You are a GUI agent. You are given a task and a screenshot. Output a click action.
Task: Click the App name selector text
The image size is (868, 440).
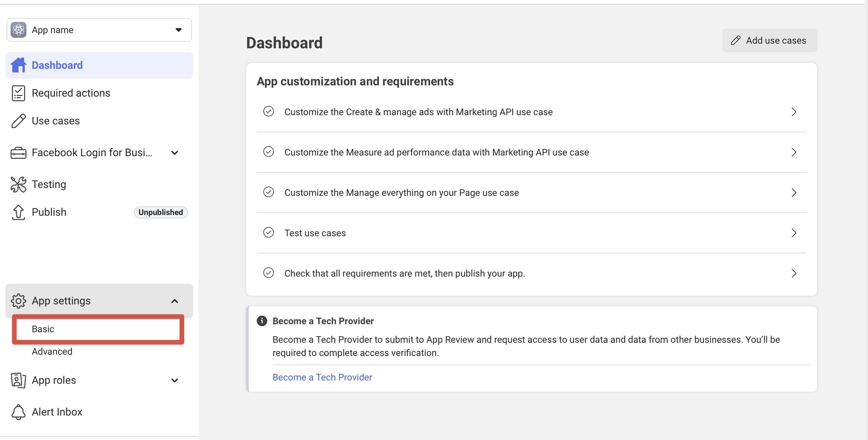53,30
